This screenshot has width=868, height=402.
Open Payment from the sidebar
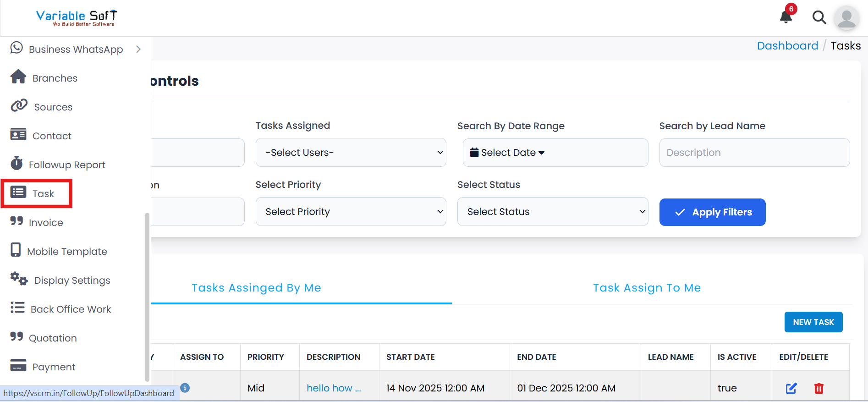pyautogui.click(x=54, y=367)
